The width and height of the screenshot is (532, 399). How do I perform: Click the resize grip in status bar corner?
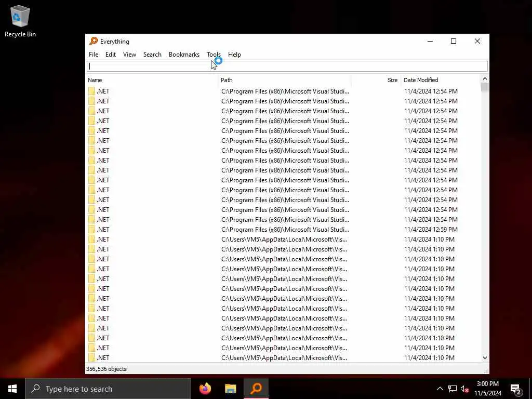[x=486, y=371]
